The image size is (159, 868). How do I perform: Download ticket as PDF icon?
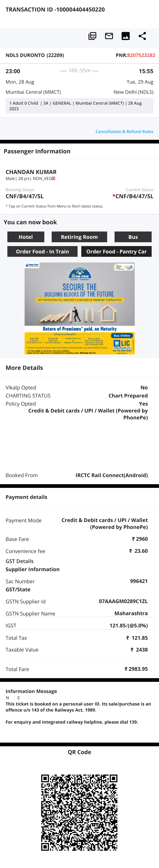92,36
